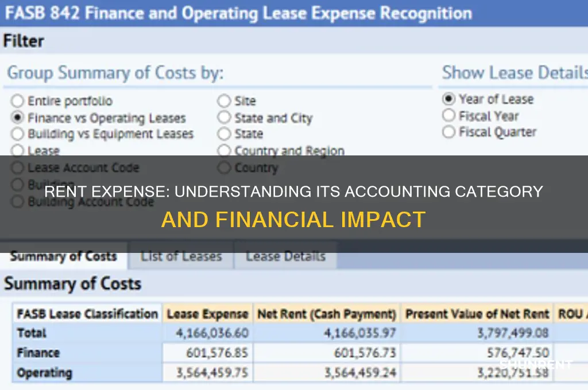The height and width of the screenshot is (390, 588).
Task: Click the Group Summary of Costs by heading
Action: point(115,73)
